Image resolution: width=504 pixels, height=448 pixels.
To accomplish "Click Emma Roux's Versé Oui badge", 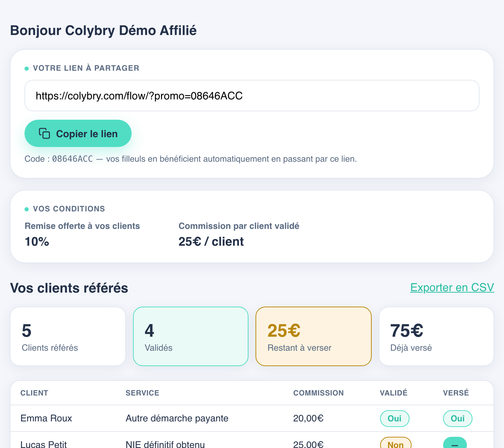I will point(458,419).
